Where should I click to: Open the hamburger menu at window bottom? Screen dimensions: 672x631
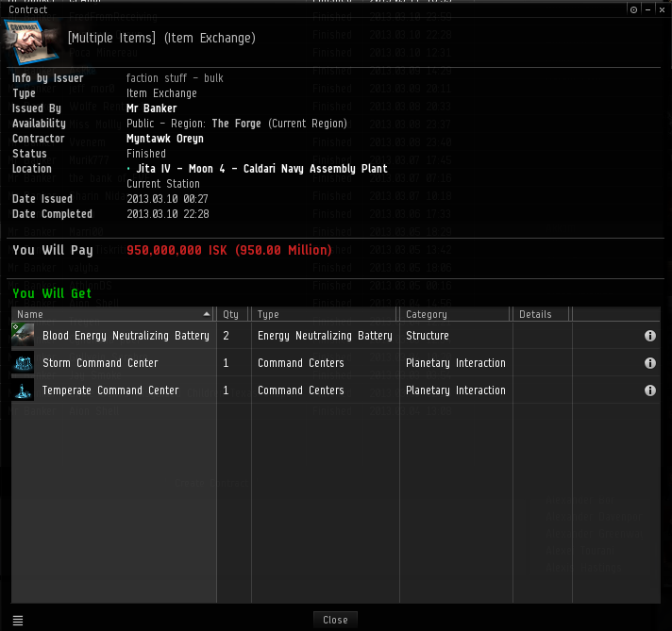click(18, 620)
